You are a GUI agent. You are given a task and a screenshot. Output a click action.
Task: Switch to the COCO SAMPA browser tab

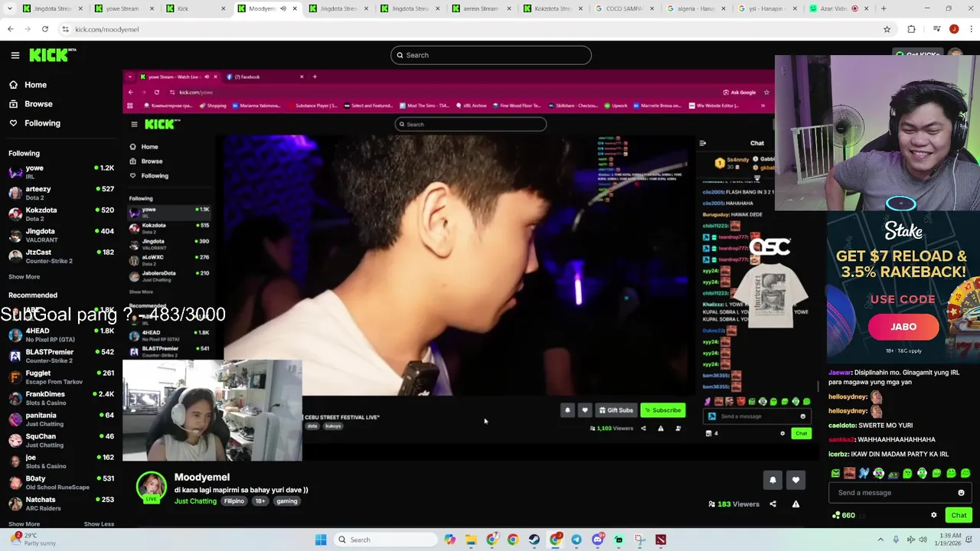click(624, 8)
